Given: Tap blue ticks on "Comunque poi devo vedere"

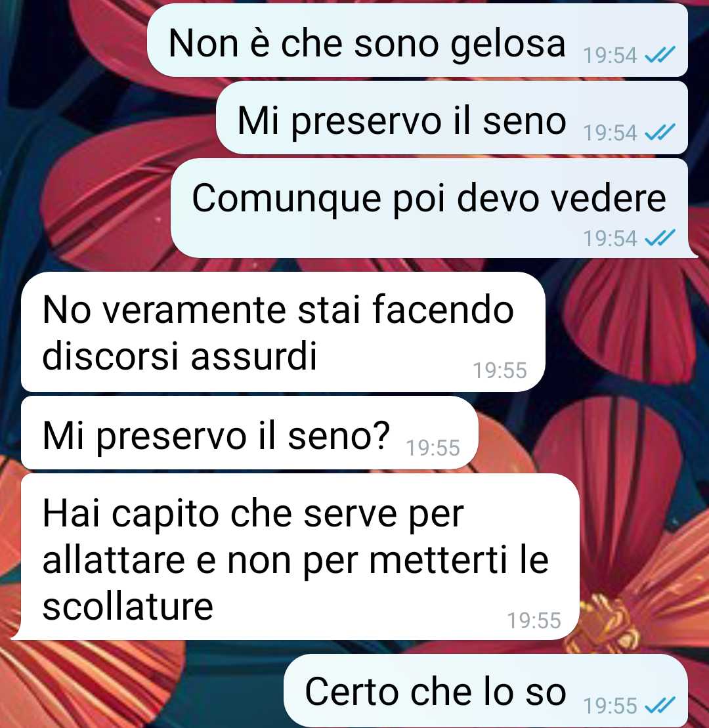Looking at the screenshot, I should pyautogui.click(x=660, y=239).
